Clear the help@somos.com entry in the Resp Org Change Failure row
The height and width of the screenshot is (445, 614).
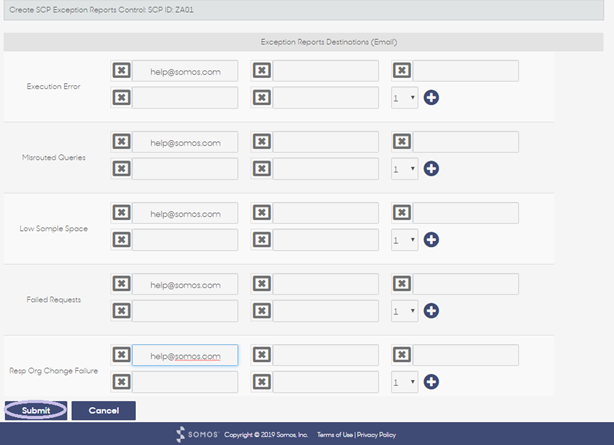[121, 355]
